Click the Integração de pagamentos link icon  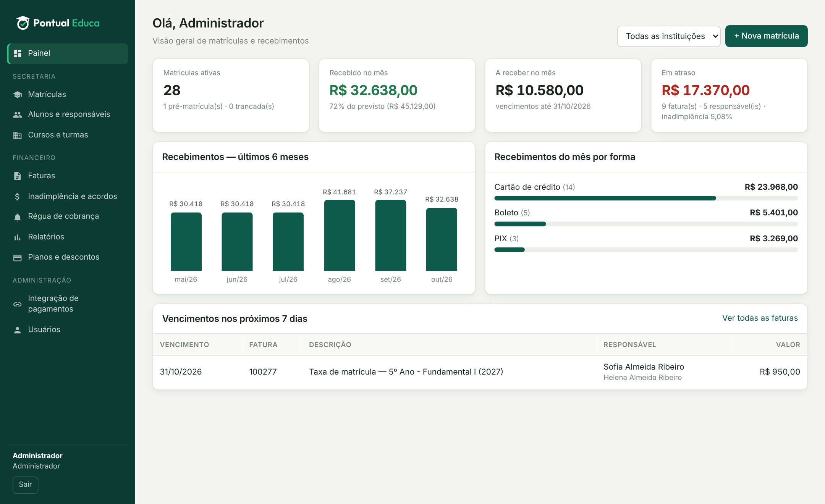tap(18, 304)
